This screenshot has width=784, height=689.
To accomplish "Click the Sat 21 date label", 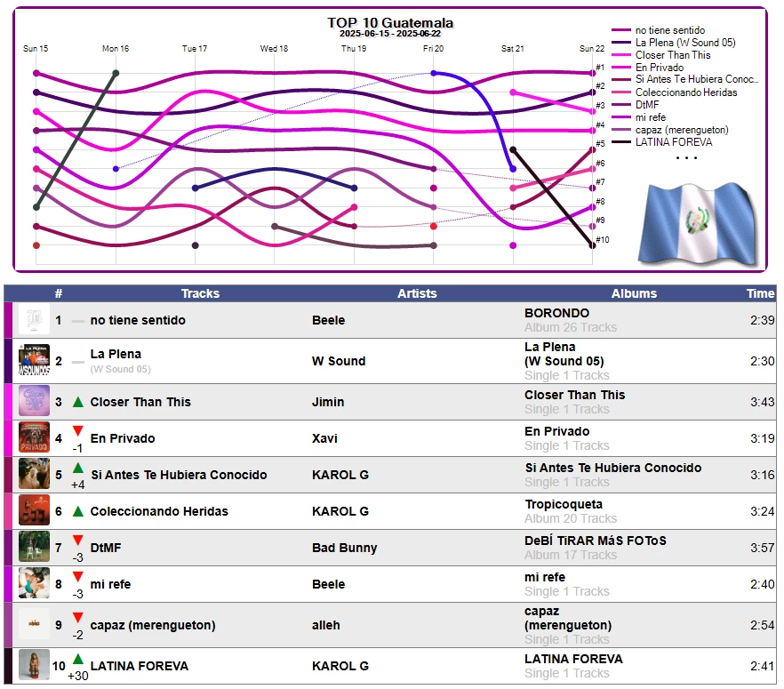I will pos(513,49).
